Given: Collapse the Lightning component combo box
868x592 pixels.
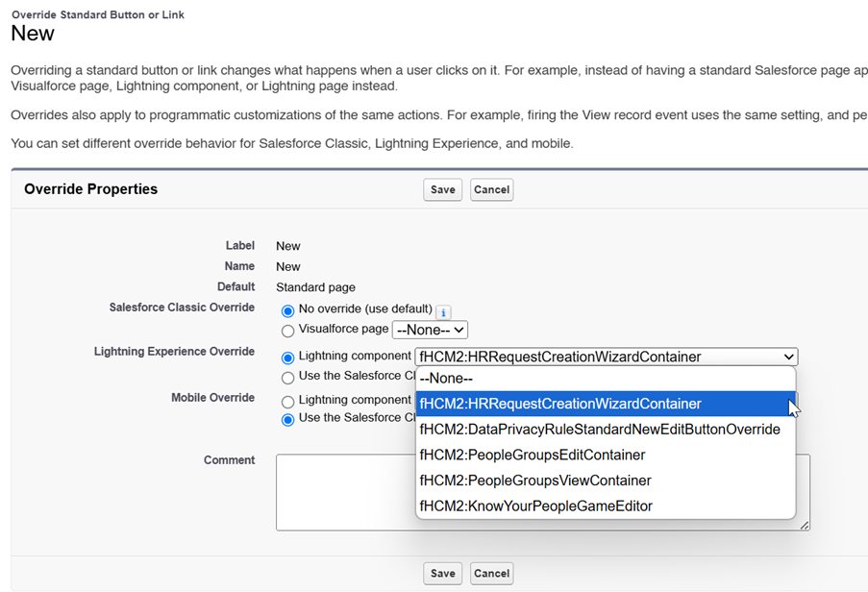Looking at the screenshot, I should (606, 357).
